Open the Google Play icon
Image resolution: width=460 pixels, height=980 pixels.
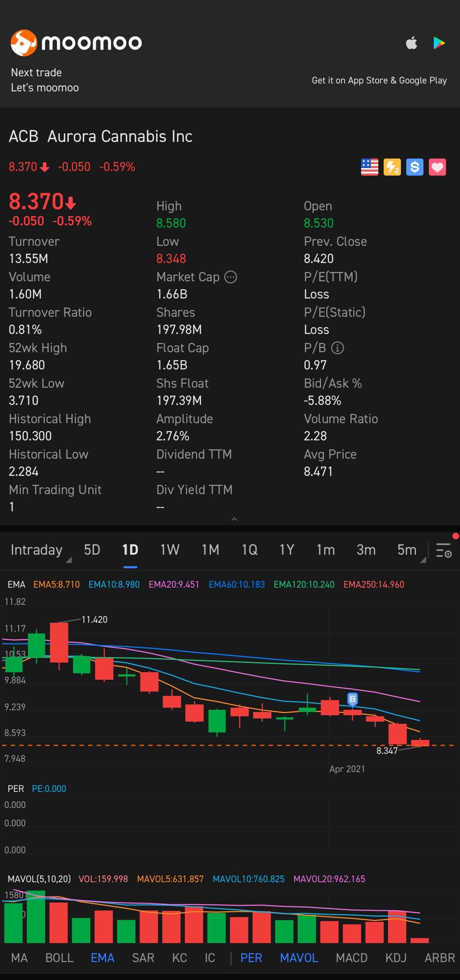pyautogui.click(x=439, y=43)
